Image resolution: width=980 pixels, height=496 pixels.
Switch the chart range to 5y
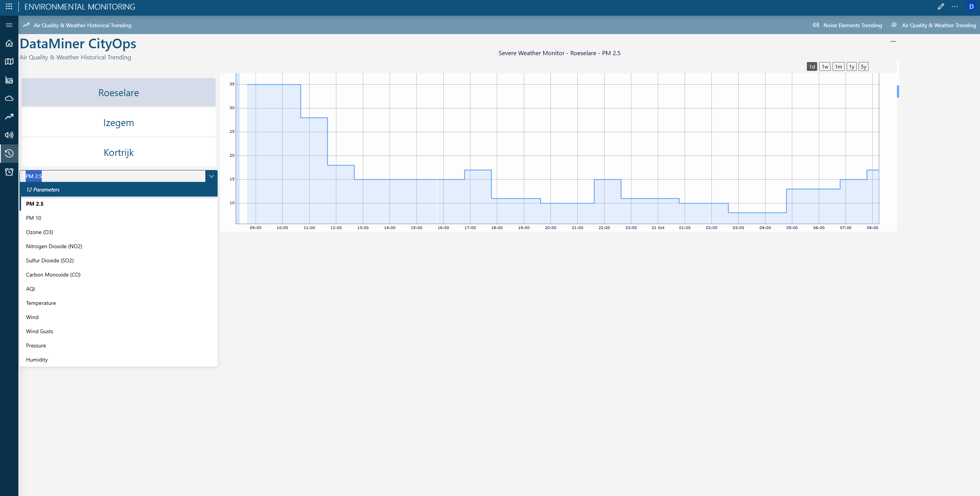pos(863,67)
